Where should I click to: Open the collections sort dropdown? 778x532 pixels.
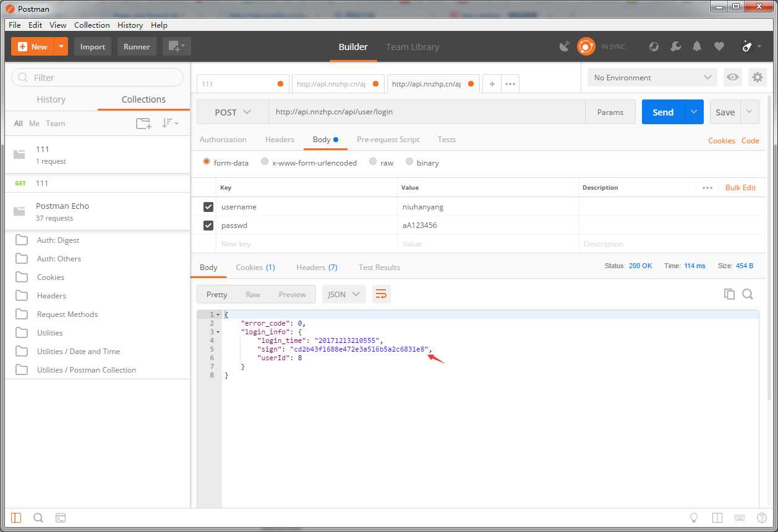[x=170, y=124]
